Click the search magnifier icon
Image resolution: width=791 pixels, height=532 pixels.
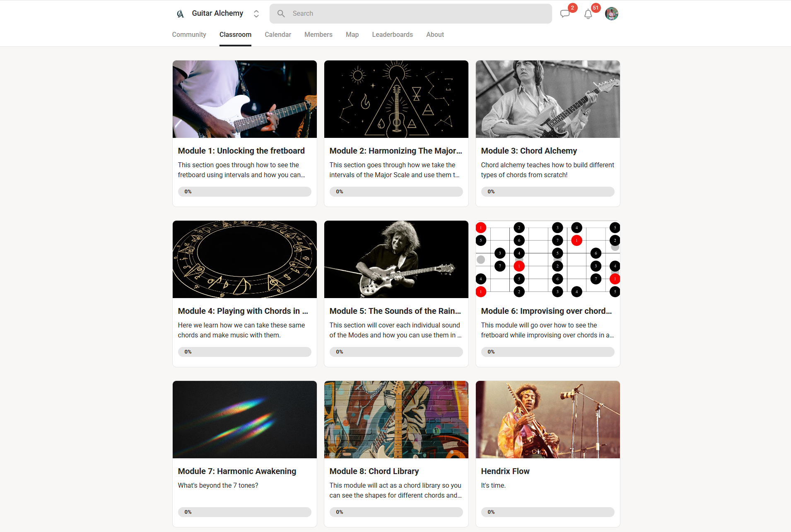click(x=281, y=14)
